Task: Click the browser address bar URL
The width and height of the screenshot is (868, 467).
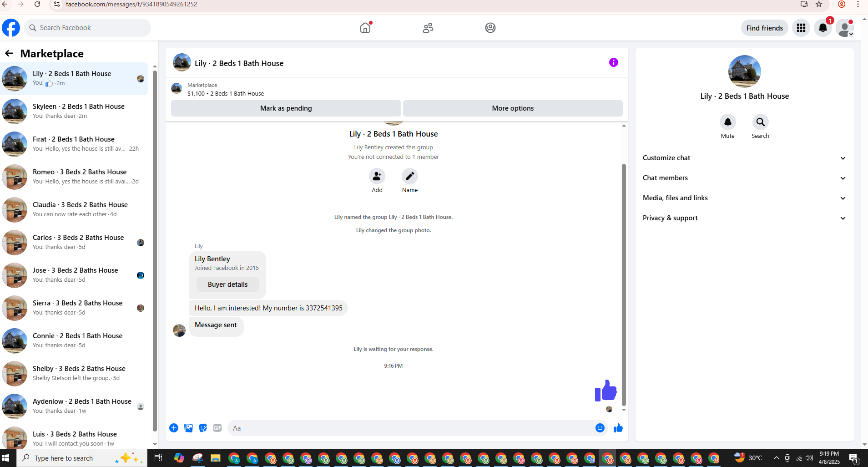Action: tap(131, 4)
